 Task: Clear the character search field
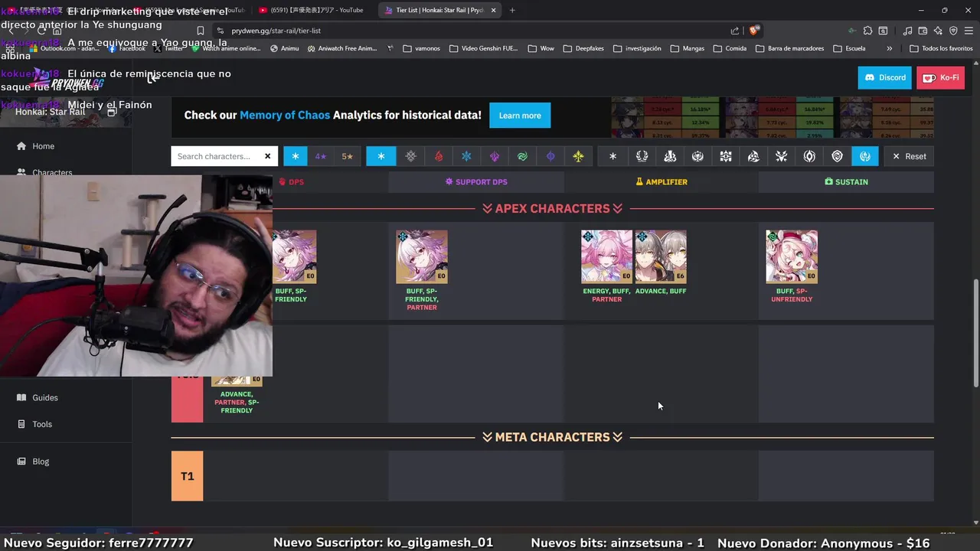tap(267, 156)
